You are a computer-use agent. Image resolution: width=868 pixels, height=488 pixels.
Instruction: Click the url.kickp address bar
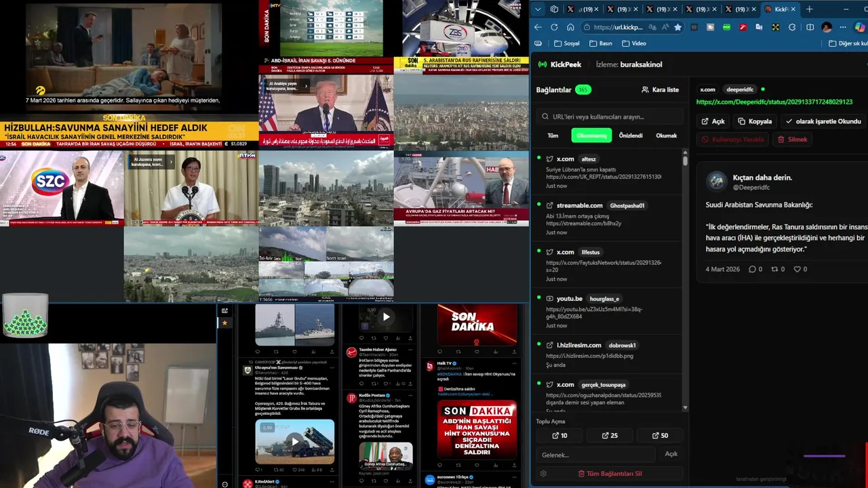pos(617,27)
